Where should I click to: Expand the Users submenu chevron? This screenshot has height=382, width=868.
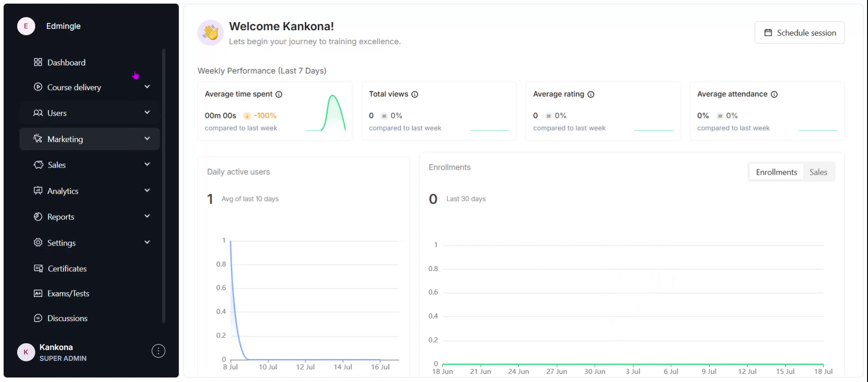point(147,112)
